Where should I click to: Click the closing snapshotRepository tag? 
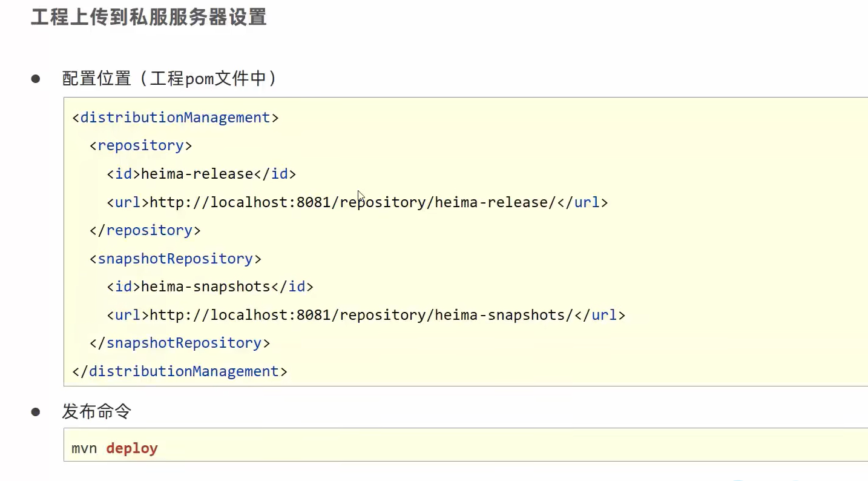[180, 343]
